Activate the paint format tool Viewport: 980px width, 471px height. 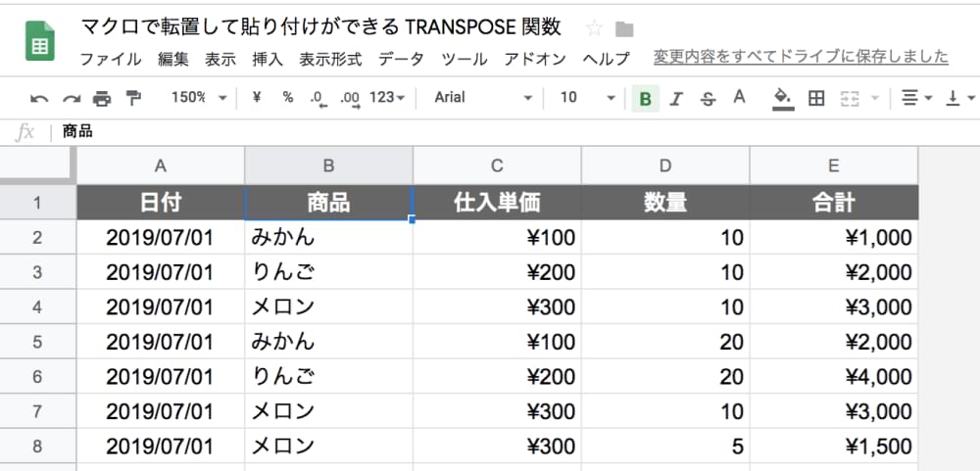133,98
